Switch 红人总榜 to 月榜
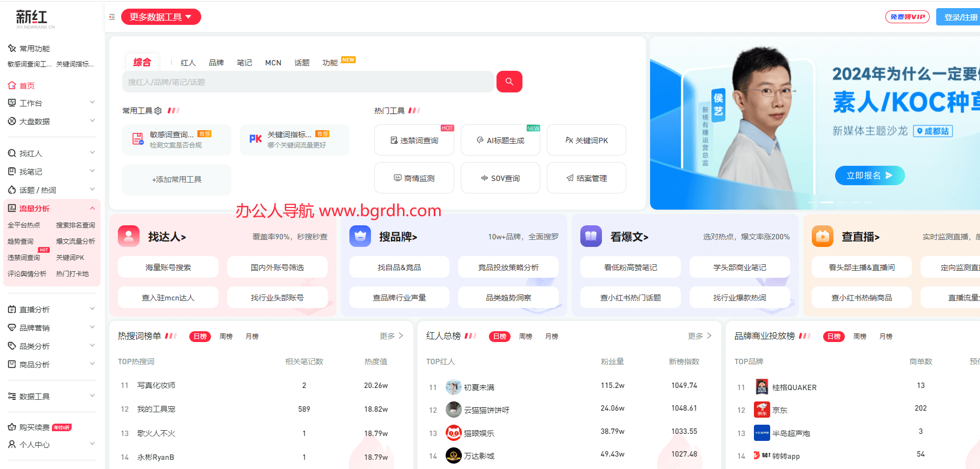980x469 pixels. [551, 337]
